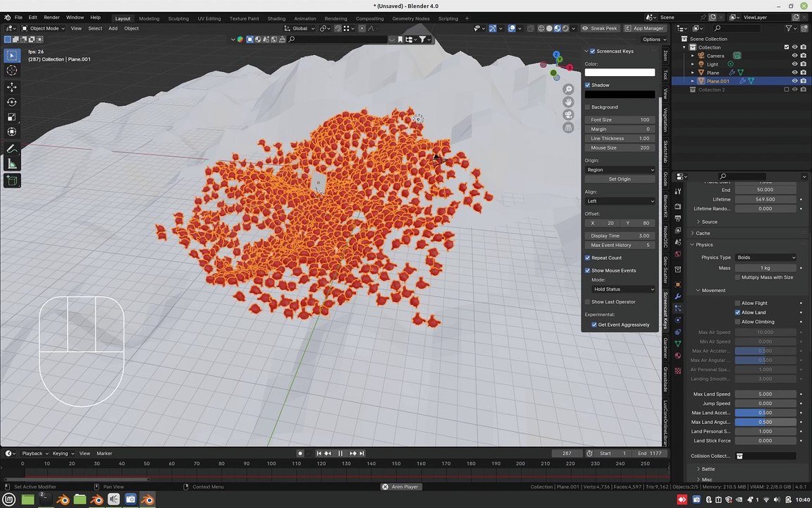812x508 pixels.
Task: Enable Allow Flight checkbox
Action: 737,303
